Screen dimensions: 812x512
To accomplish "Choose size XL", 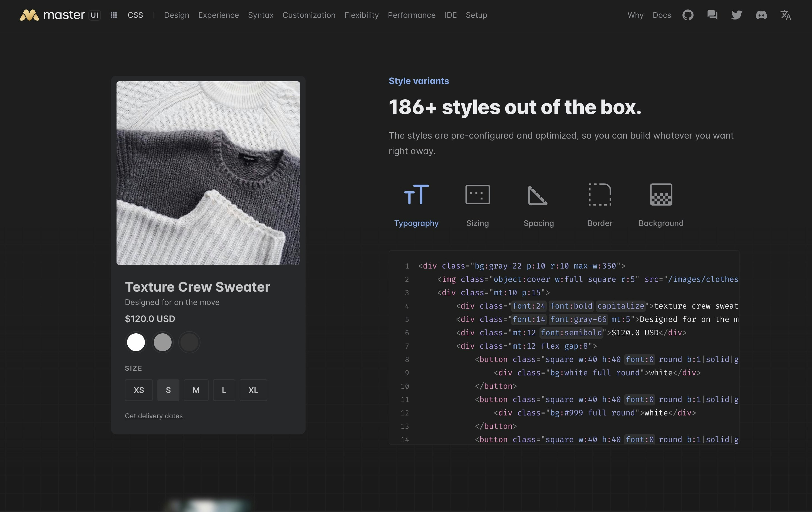I will [253, 390].
